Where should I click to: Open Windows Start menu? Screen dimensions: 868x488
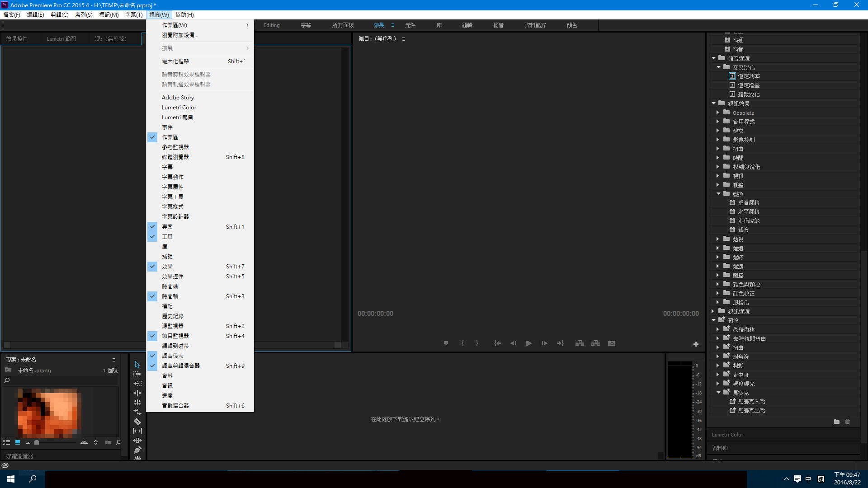[11, 479]
